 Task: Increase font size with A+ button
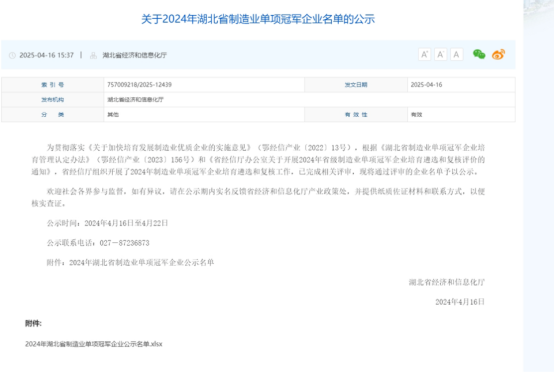[x=424, y=54]
